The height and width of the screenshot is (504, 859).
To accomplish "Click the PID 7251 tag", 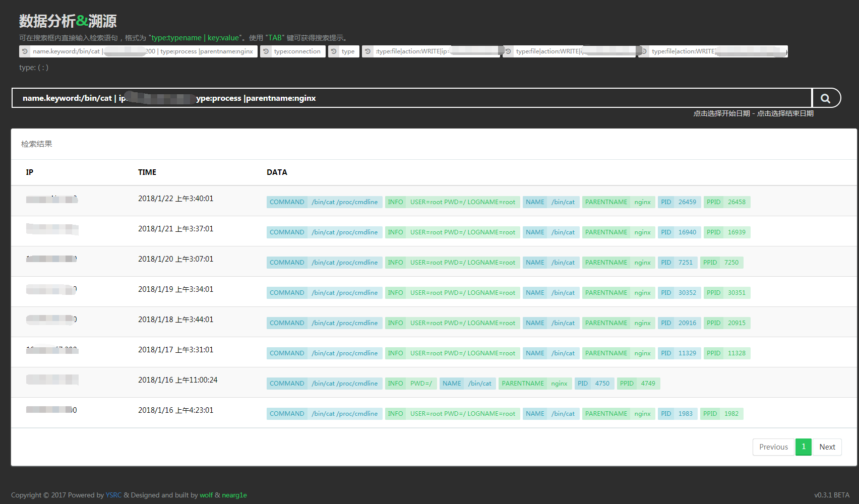I will (x=678, y=263).
